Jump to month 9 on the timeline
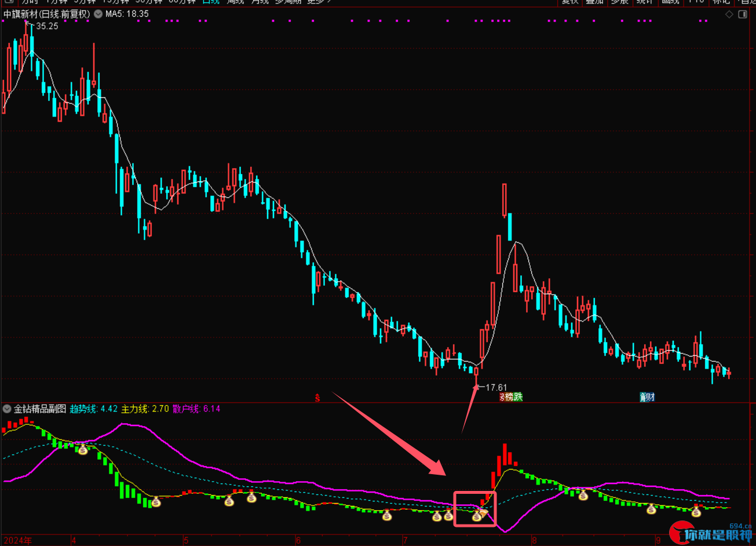 658,540
